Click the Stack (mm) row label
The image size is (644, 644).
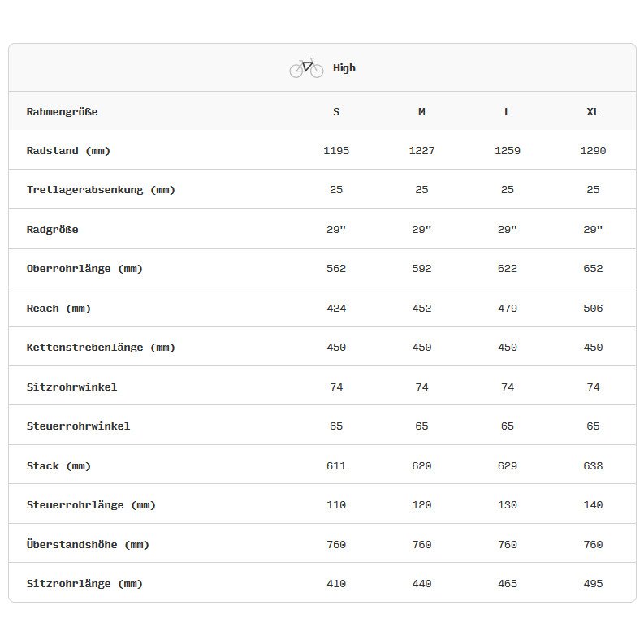coord(58,466)
